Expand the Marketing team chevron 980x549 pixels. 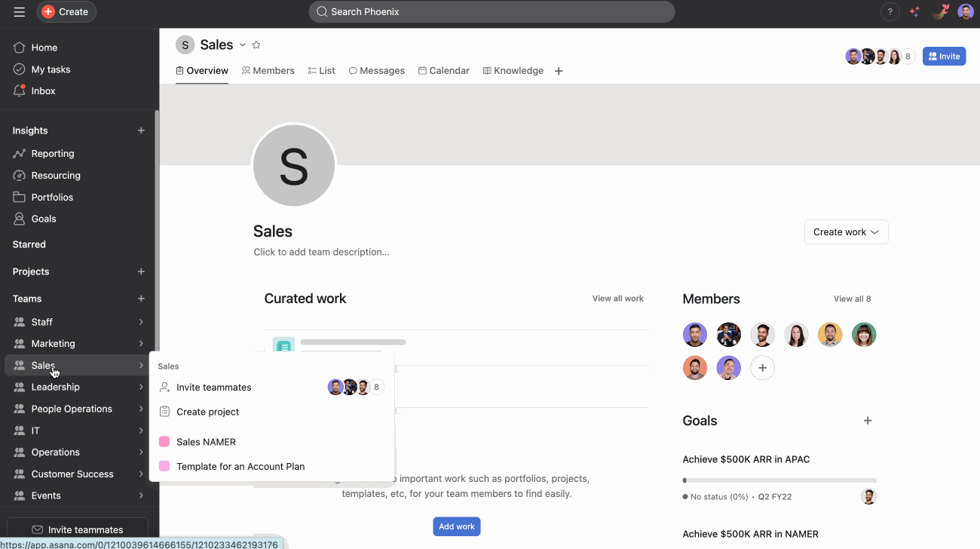coord(141,344)
